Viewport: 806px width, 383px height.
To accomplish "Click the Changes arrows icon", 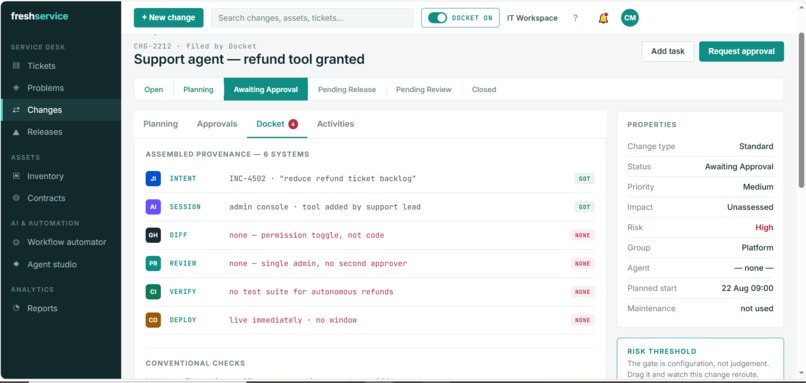I will click(16, 110).
